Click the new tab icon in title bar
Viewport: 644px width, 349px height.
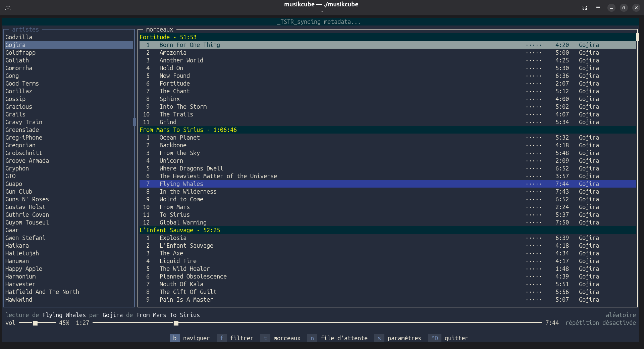click(8, 8)
